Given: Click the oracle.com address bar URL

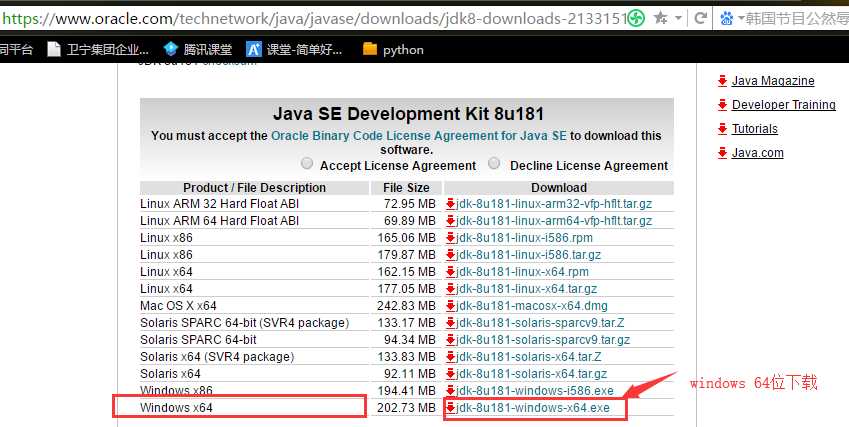Looking at the screenshot, I should 314,19.
